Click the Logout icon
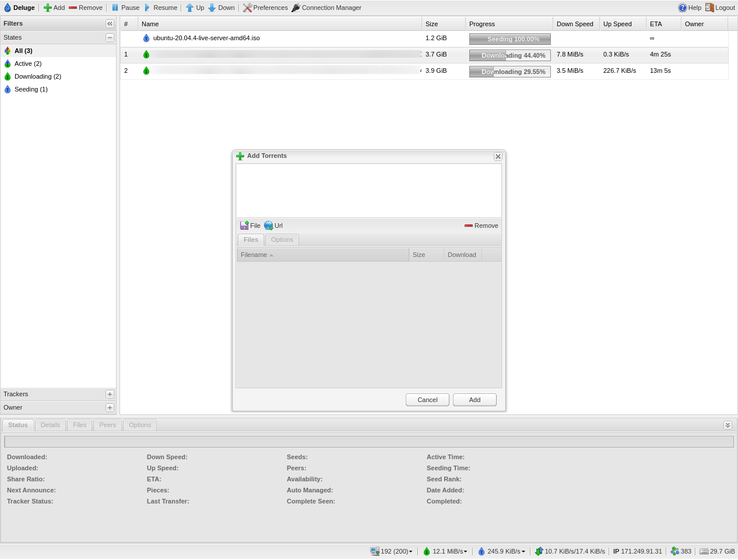This screenshot has height=560, width=738. tap(709, 8)
